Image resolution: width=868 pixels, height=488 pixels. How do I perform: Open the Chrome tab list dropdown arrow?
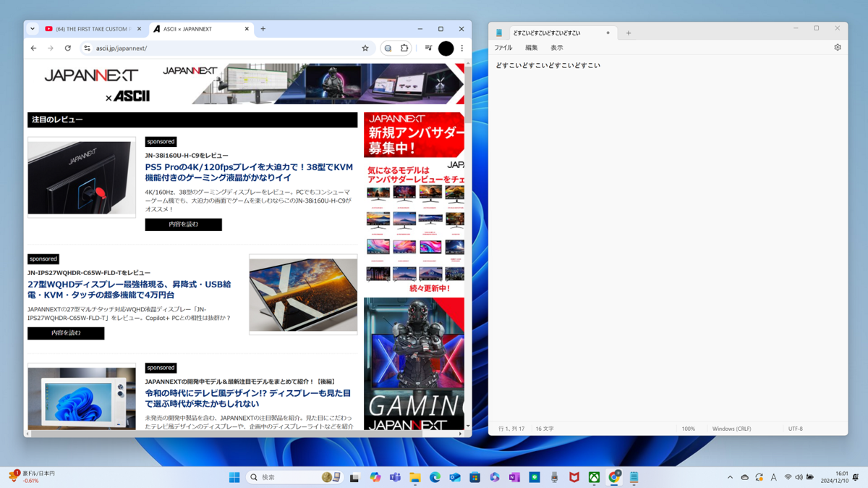click(32, 29)
